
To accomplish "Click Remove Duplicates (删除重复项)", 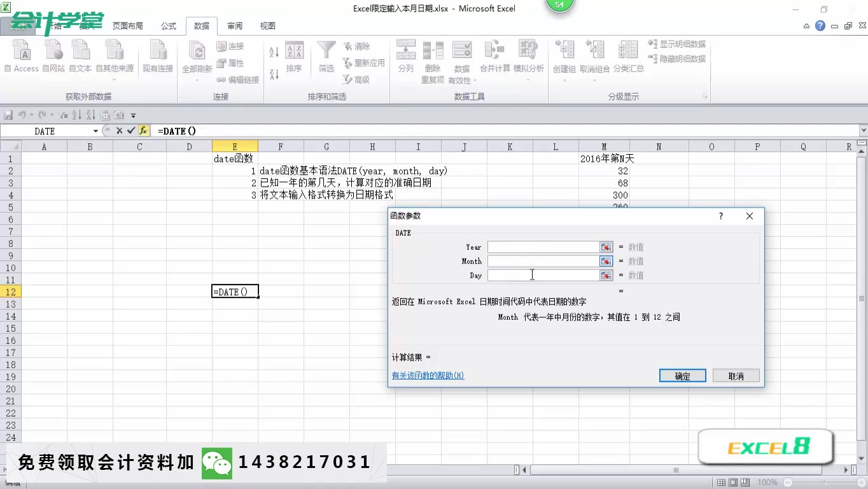I will click(x=433, y=60).
